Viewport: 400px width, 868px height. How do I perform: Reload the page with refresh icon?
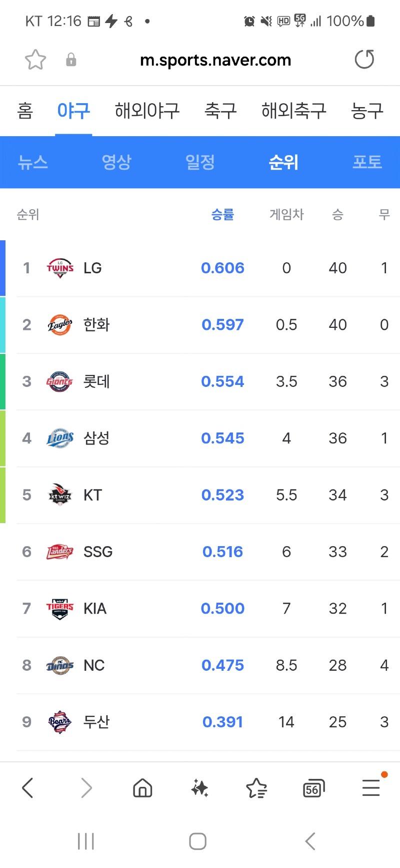coord(364,60)
